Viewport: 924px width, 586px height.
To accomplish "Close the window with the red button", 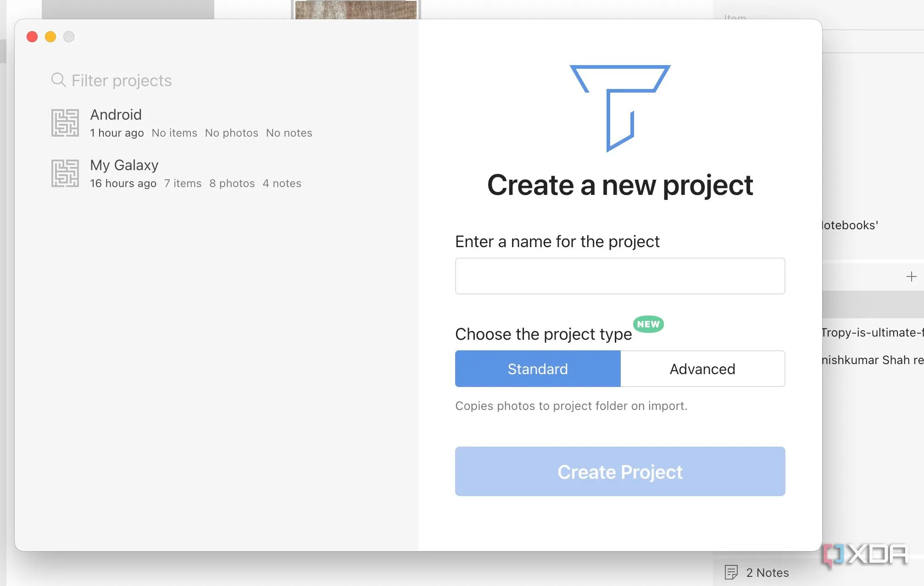I will pyautogui.click(x=32, y=37).
